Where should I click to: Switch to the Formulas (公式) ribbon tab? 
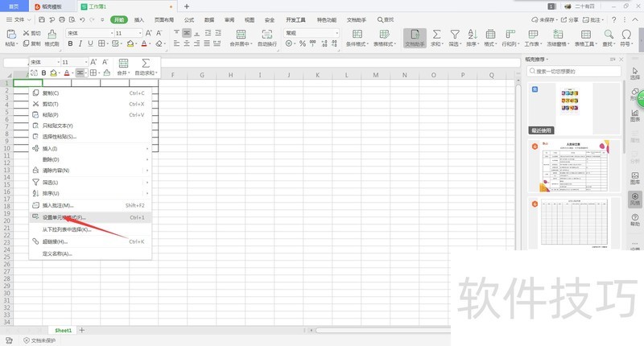189,19
